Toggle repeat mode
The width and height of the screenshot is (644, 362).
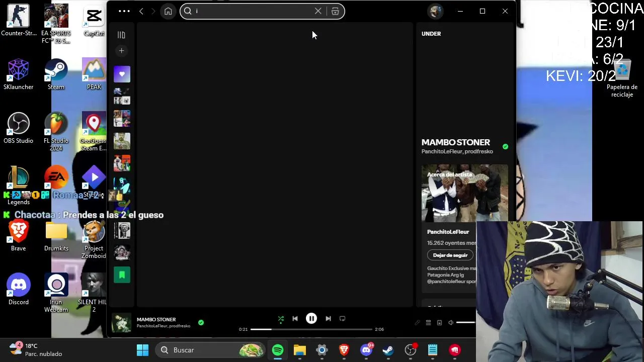[x=342, y=319]
